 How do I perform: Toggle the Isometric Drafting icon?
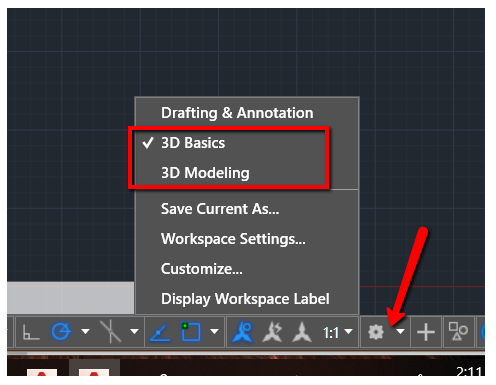(111, 331)
